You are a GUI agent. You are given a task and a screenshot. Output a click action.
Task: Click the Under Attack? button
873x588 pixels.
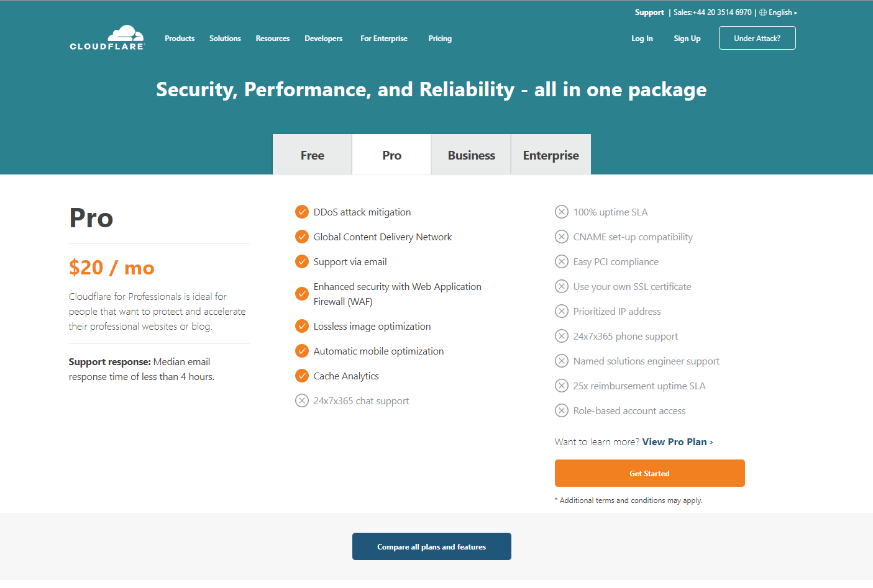point(757,38)
